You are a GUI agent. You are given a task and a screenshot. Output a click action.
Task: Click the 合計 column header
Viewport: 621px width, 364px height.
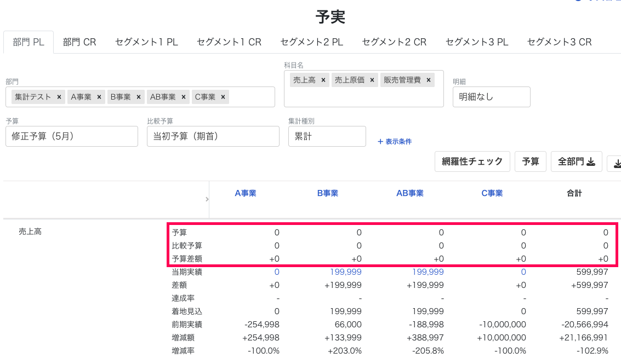574,193
